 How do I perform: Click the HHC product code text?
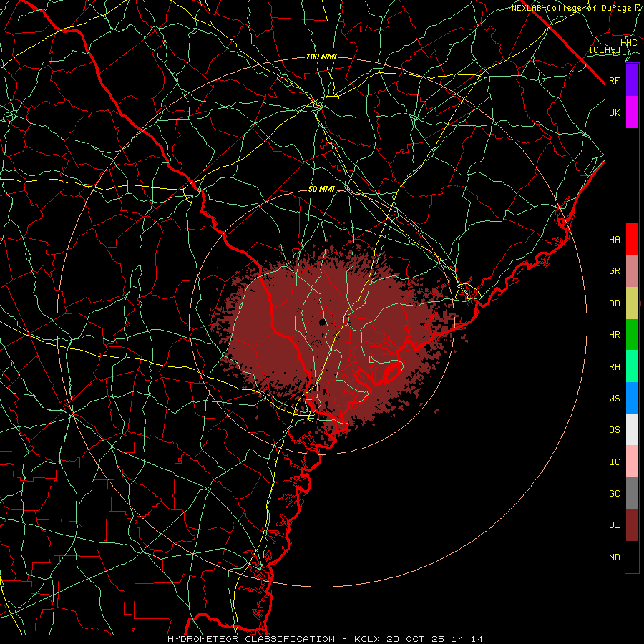628,43
